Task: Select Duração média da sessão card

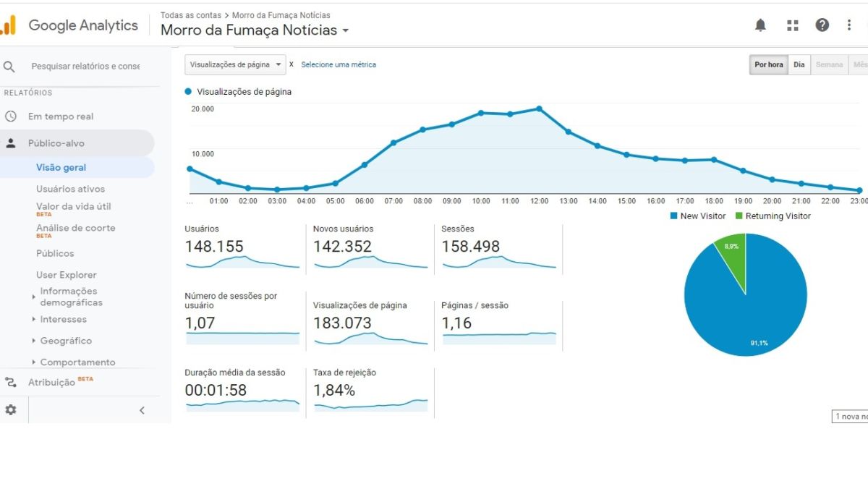Action: coord(242,391)
